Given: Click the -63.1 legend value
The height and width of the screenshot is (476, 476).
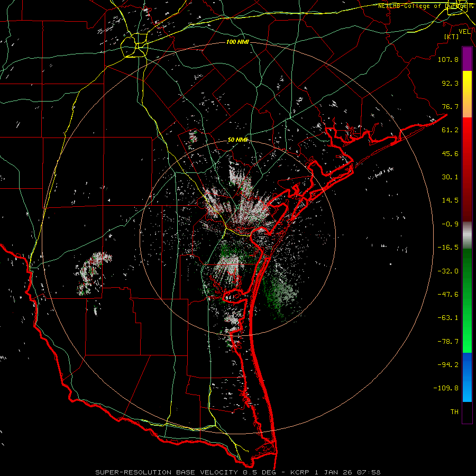Looking at the screenshot, I should (x=448, y=318).
